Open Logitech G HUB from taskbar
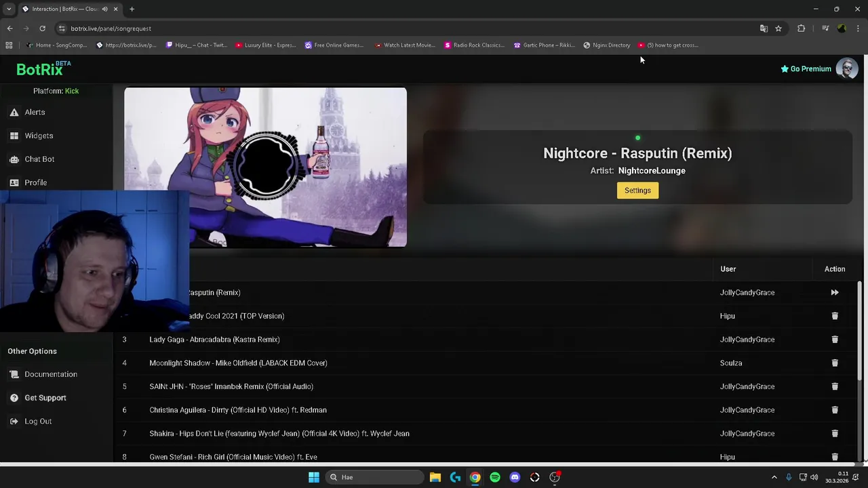 point(455,477)
